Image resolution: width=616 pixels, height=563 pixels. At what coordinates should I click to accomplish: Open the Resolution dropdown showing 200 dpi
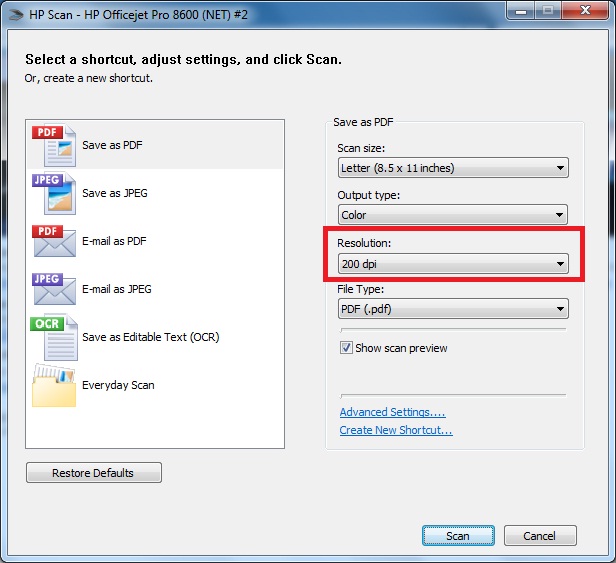click(x=453, y=264)
